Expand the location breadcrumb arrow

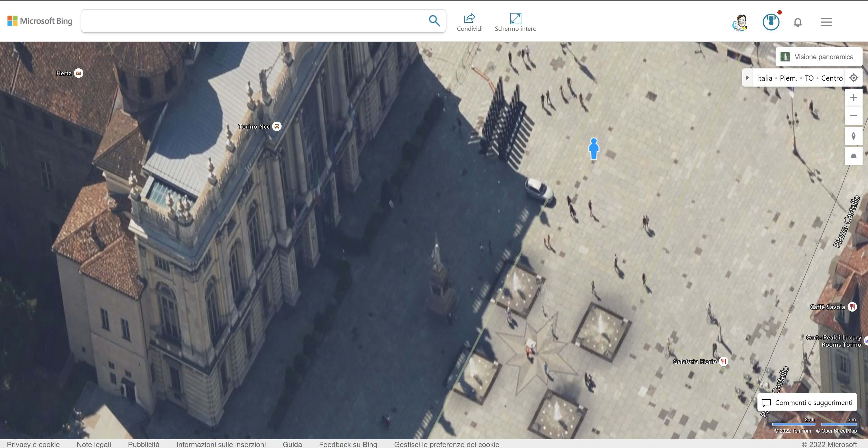748,78
